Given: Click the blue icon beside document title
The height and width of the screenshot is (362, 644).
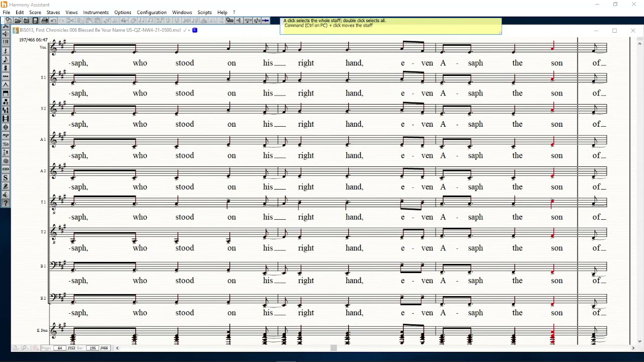Looking at the screenshot, I should [x=195, y=30].
